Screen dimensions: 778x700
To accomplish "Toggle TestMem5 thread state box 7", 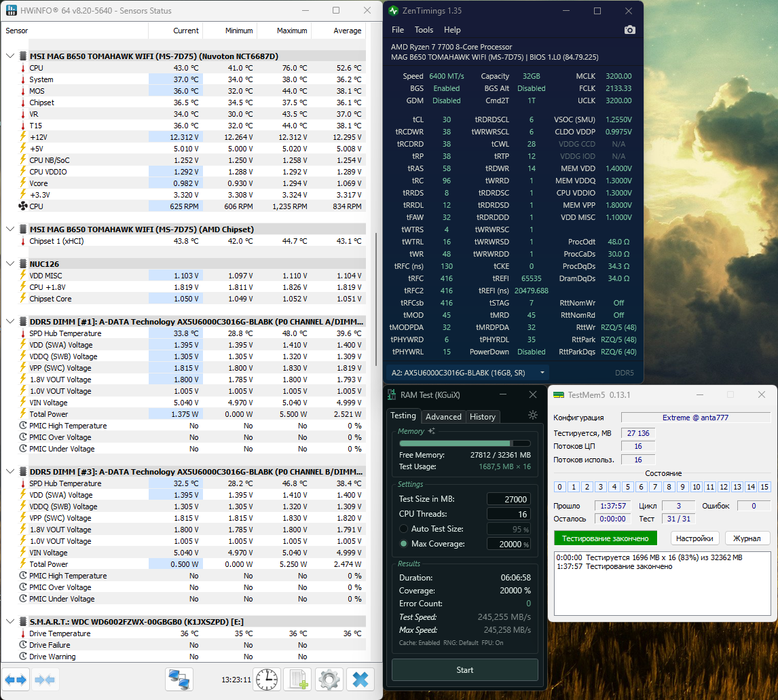I will coord(655,487).
